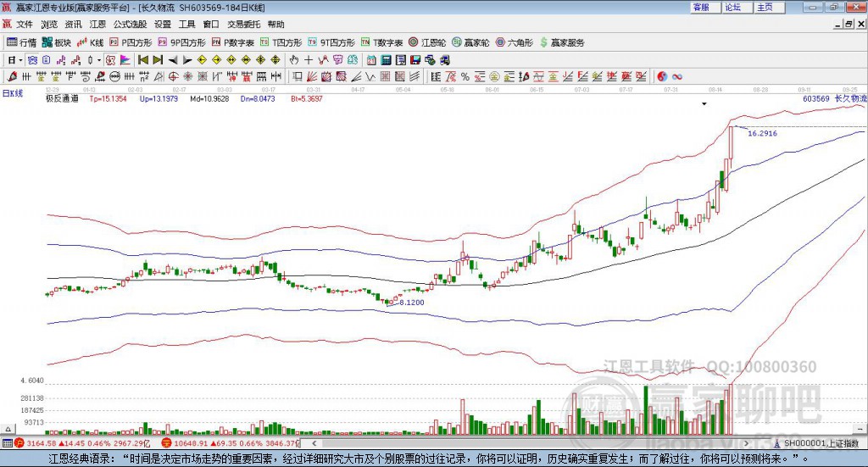Jump to last bar with green skip-forward icon
Image resolution: width=868 pixels, height=467 pixels.
[x=158, y=60]
